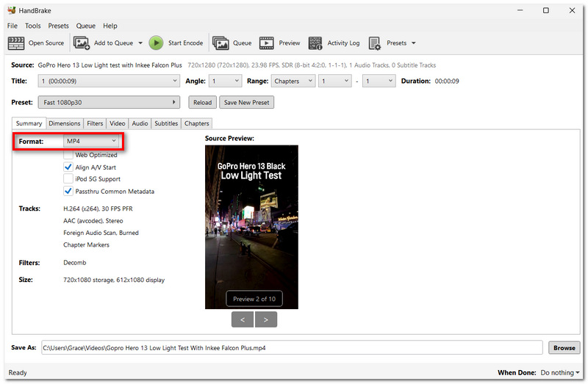Click the Save As file path field
588x384 pixels.
pos(292,348)
